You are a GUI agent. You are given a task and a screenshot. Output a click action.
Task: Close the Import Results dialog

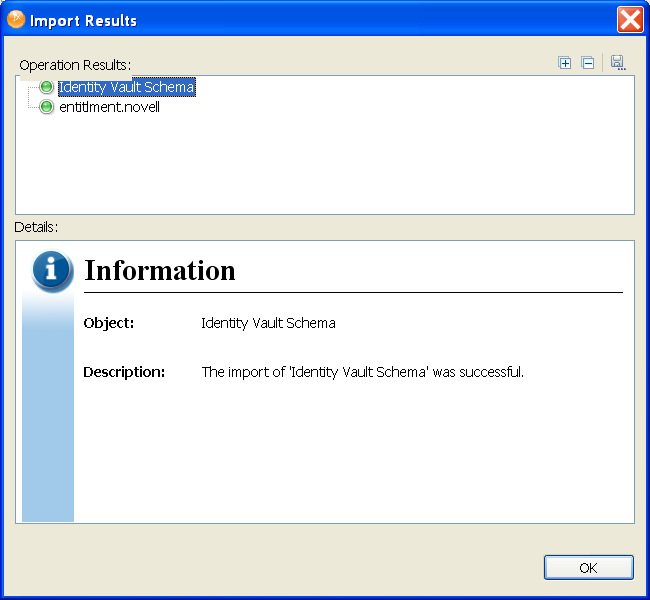[630, 19]
